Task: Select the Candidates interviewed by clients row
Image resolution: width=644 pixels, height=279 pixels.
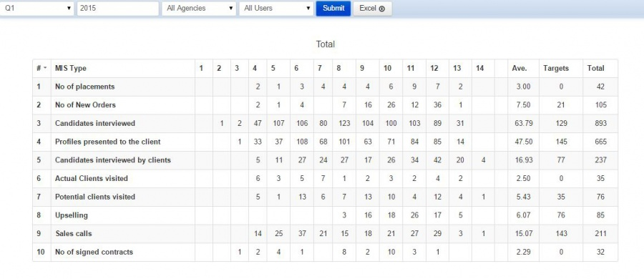Action: [x=325, y=160]
